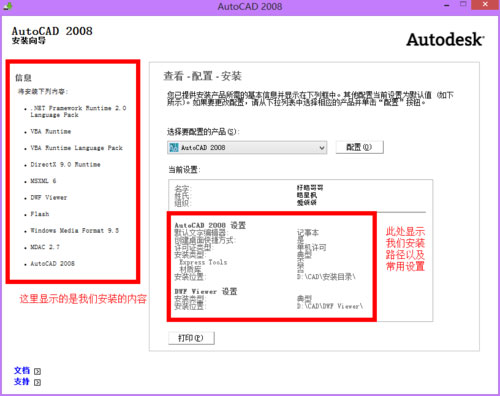Viewport: 500px width, 396px height.
Task: Click the Autodesk logo
Action: [445, 39]
